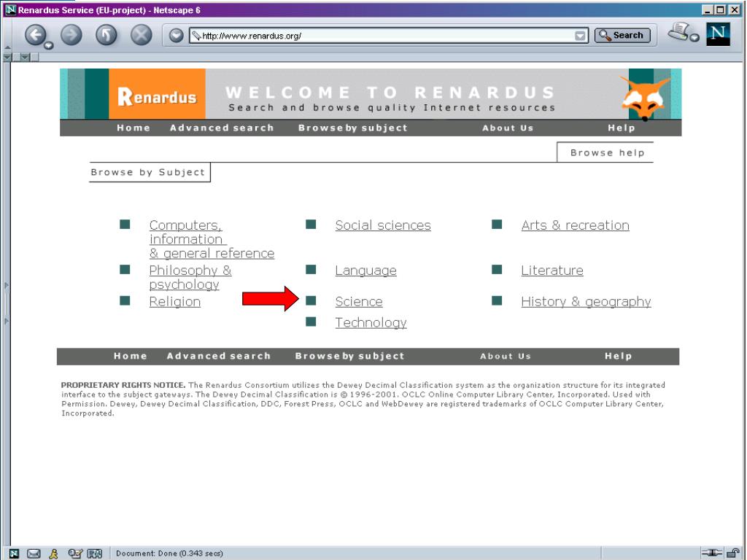
Task: Stop loading with the X button
Action: pos(142,35)
